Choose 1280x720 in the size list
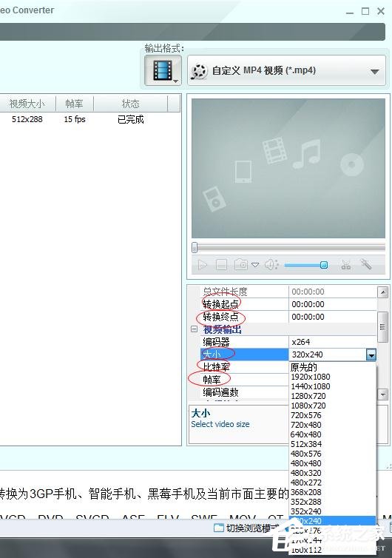Screen dimensions: 392x558 [332, 396]
